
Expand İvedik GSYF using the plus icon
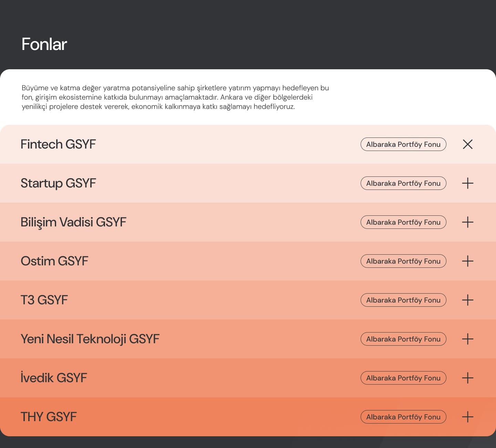coord(467,378)
